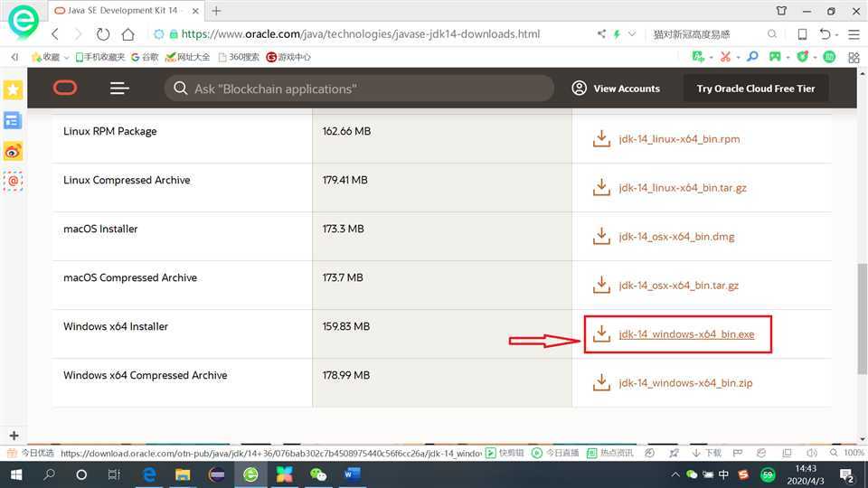Click download icon for Linux Compressed Archive
868x488 pixels.
click(x=601, y=187)
